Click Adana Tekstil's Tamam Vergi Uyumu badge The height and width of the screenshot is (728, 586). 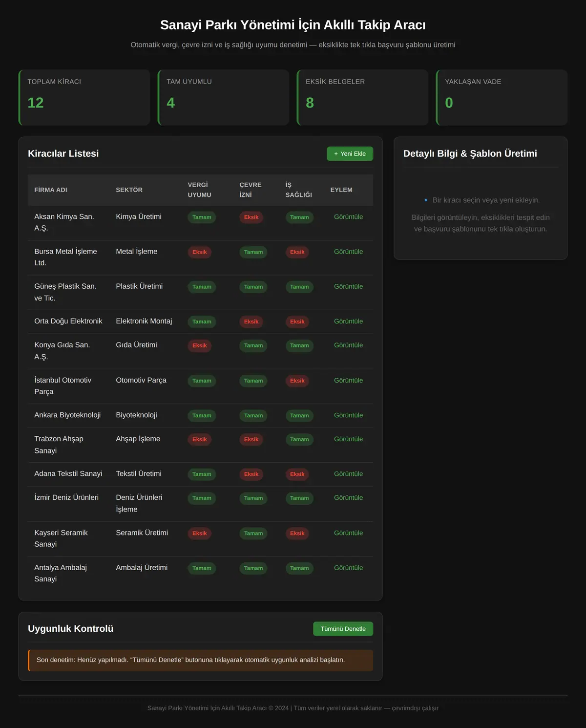point(202,474)
